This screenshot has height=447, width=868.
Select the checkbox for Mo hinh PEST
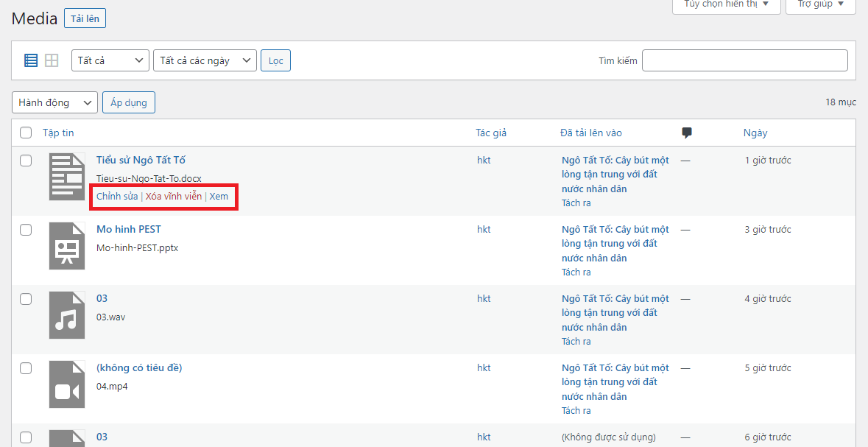tap(26, 230)
